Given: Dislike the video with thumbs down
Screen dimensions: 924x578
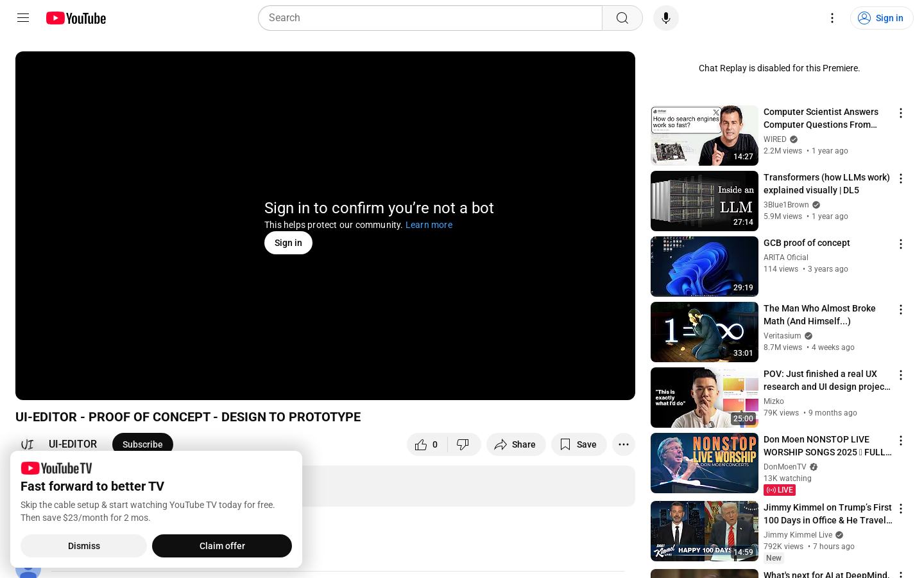Looking at the screenshot, I should 463,444.
